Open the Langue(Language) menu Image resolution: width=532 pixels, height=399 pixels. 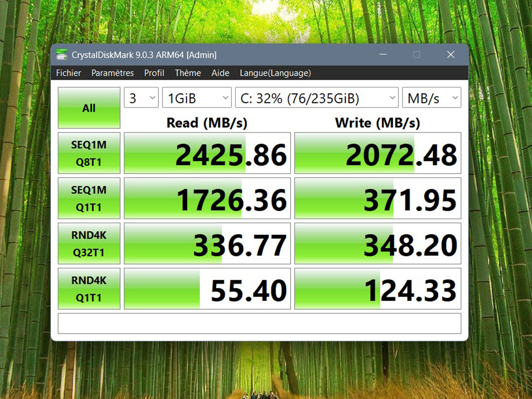click(x=275, y=73)
